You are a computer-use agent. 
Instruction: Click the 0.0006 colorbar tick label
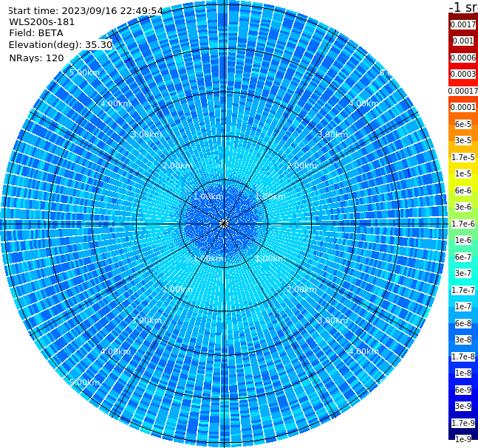tap(463, 58)
